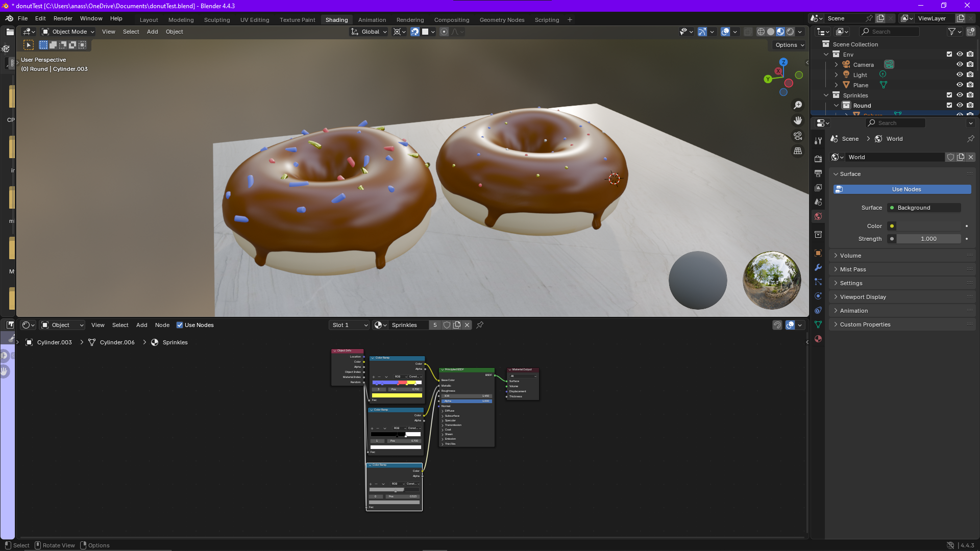Disable Camera in renders

[x=970, y=64]
